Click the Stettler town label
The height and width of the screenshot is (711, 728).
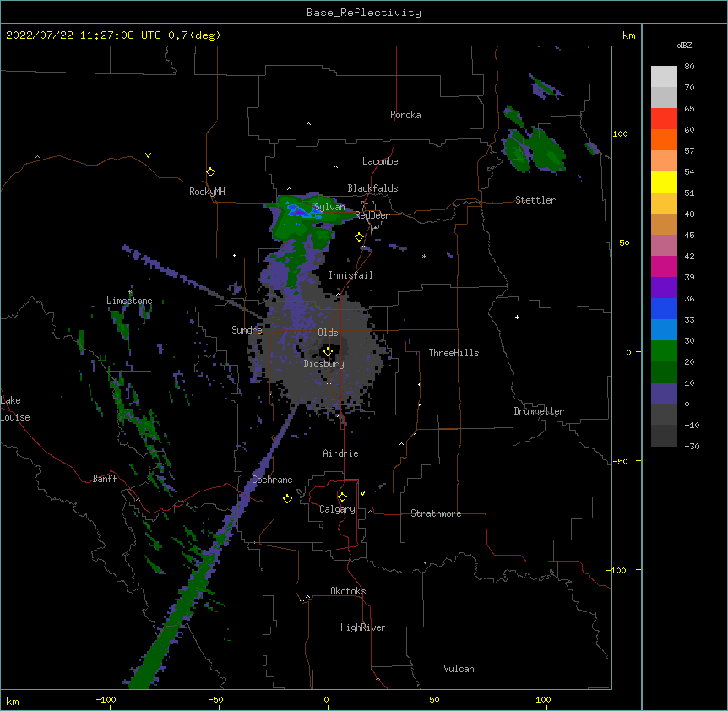pos(535,200)
